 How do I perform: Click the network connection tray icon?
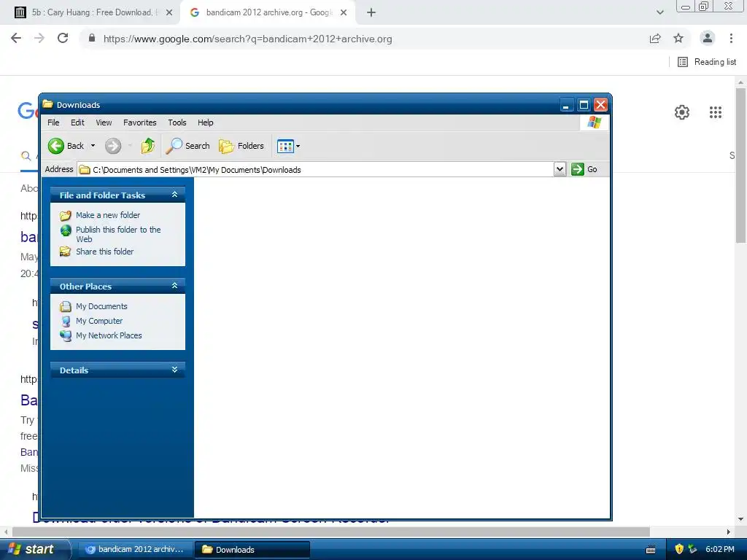click(x=693, y=549)
